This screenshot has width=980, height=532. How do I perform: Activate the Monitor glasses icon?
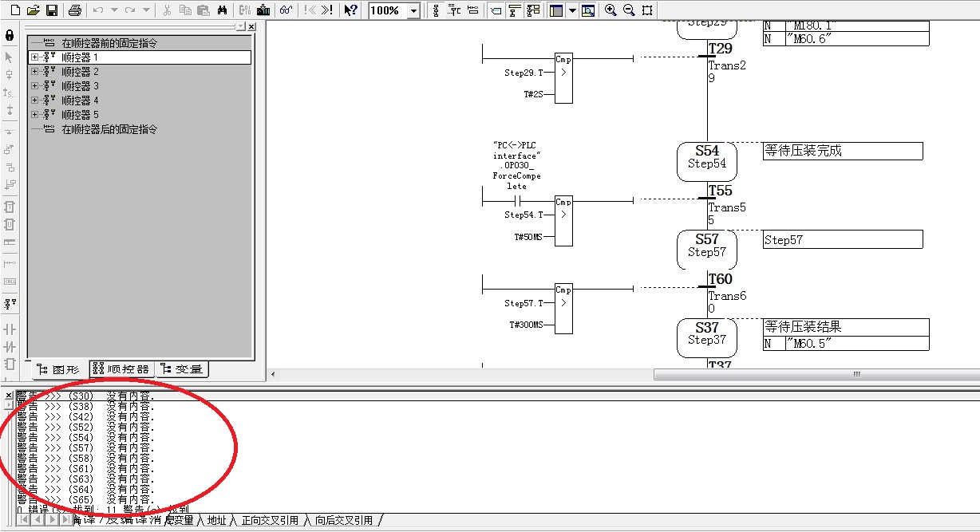286,10
